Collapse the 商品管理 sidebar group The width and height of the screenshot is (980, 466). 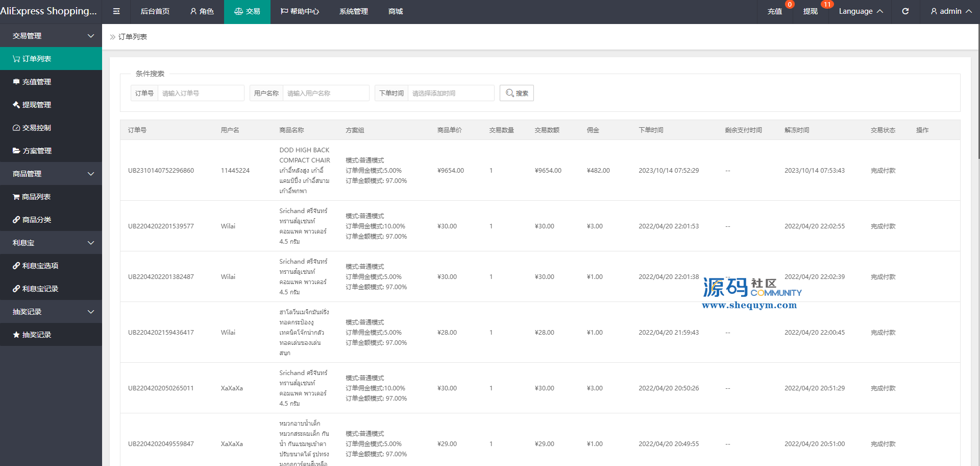(x=51, y=174)
